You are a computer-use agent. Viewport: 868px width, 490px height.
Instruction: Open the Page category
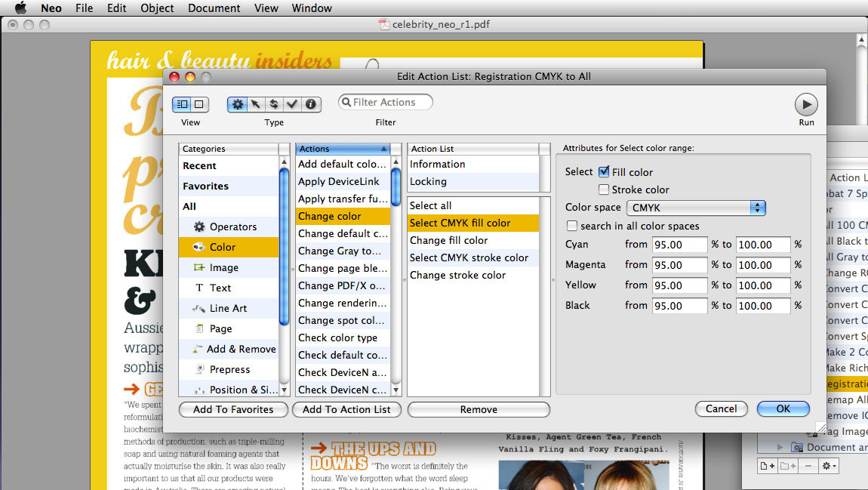(x=228, y=329)
